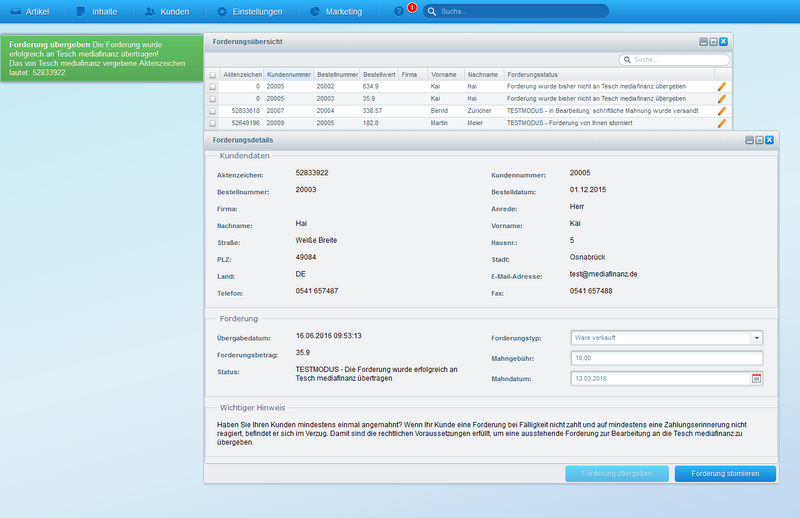Click the Übergabedatum value 16.06.2016 09:53:13
This screenshot has height=518, width=800.
(329, 336)
